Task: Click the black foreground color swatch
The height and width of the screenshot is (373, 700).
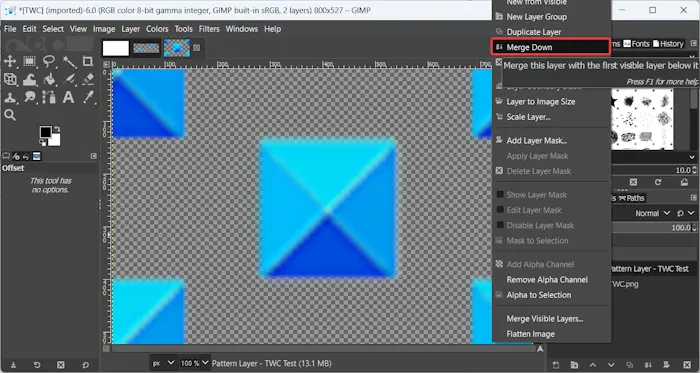Action: click(x=45, y=132)
